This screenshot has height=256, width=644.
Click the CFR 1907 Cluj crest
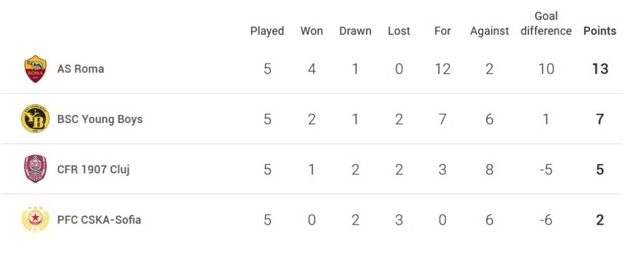click(x=35, y=169)
